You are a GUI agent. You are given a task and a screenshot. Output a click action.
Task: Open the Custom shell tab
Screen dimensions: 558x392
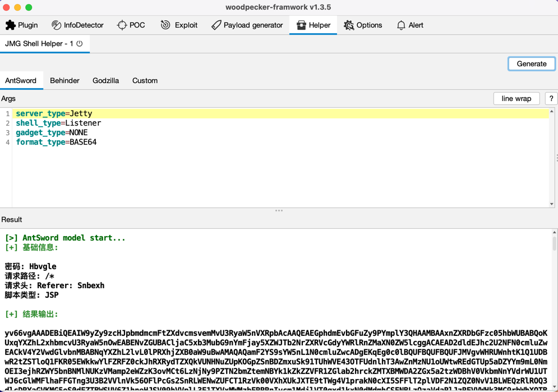(145, 80)
